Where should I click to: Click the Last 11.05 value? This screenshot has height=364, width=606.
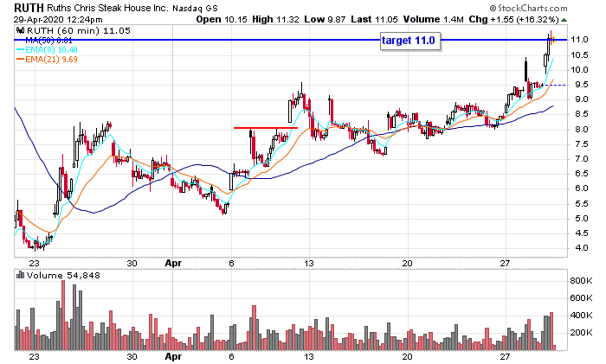[374, 19]
